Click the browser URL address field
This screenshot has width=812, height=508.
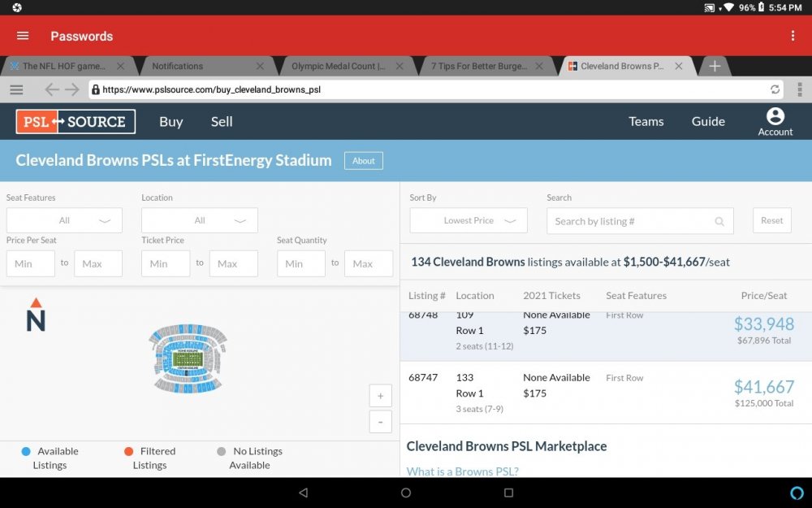pos(435,89)
